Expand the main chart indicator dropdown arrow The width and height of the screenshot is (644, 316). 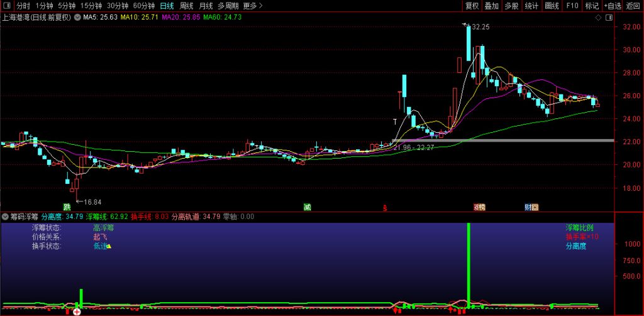coord(77,18)
